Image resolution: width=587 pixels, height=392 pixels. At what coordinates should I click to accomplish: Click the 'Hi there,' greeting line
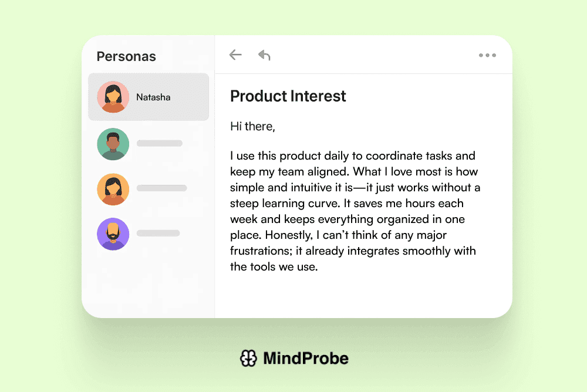click(252, 126)
